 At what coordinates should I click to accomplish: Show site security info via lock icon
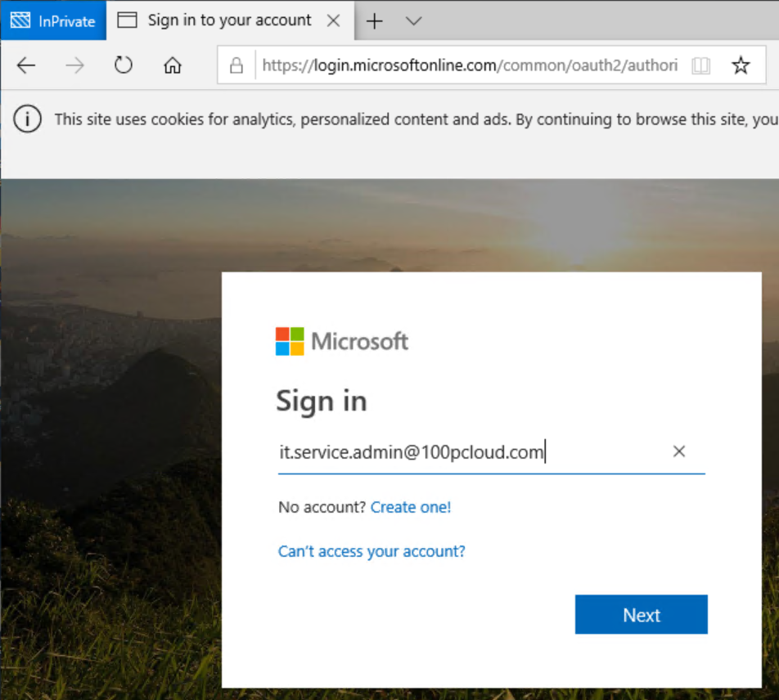237,65
